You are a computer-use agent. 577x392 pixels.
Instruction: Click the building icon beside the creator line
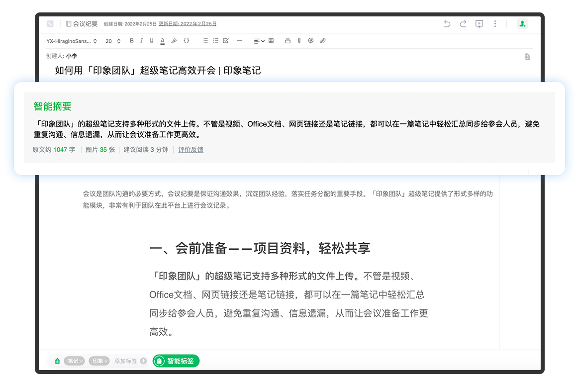click(x=527, y=57)
